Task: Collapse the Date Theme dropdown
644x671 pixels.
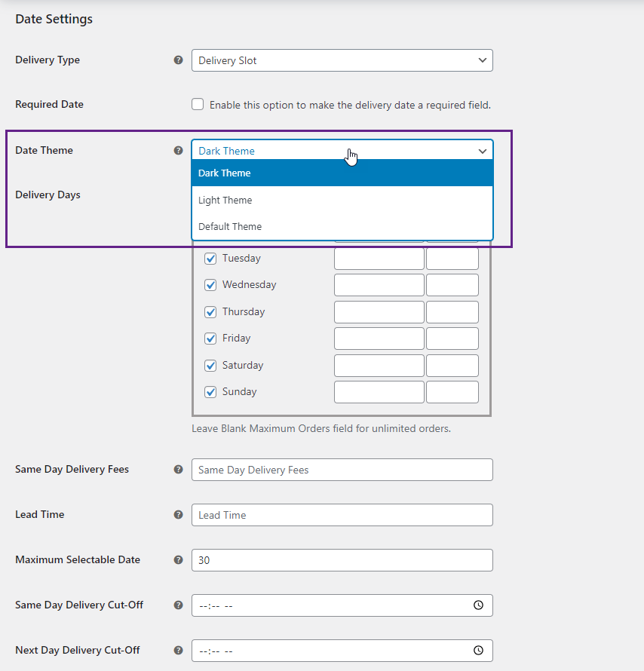Action: 342,151
